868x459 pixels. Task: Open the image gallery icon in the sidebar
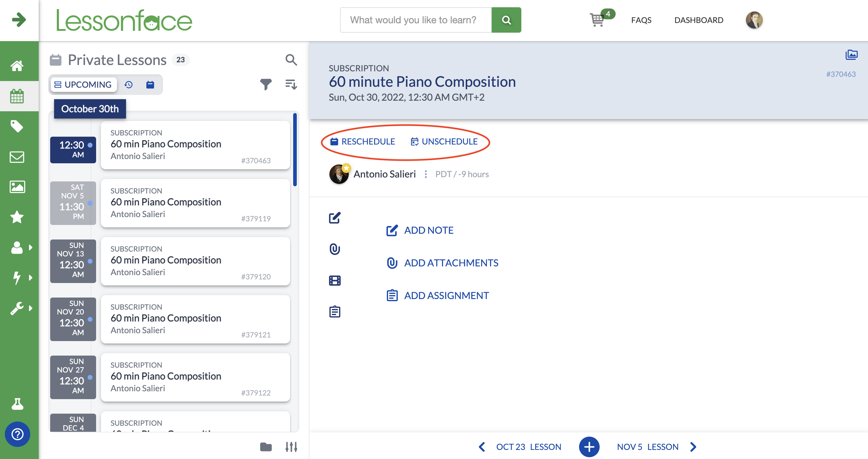tap(17, 187)
